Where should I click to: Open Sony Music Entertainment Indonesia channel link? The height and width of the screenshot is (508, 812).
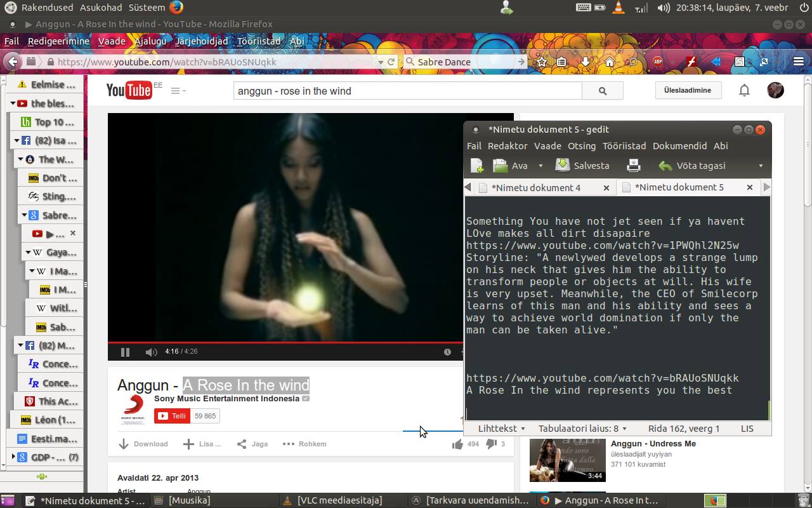226,398
